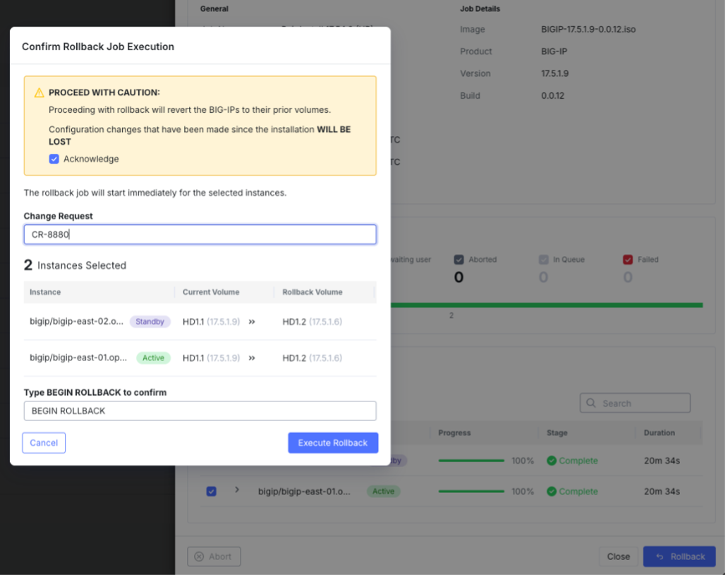Click the progress bar of bigip-east-01 row
This screenshot has width=728, height=577.
point(472,492)
